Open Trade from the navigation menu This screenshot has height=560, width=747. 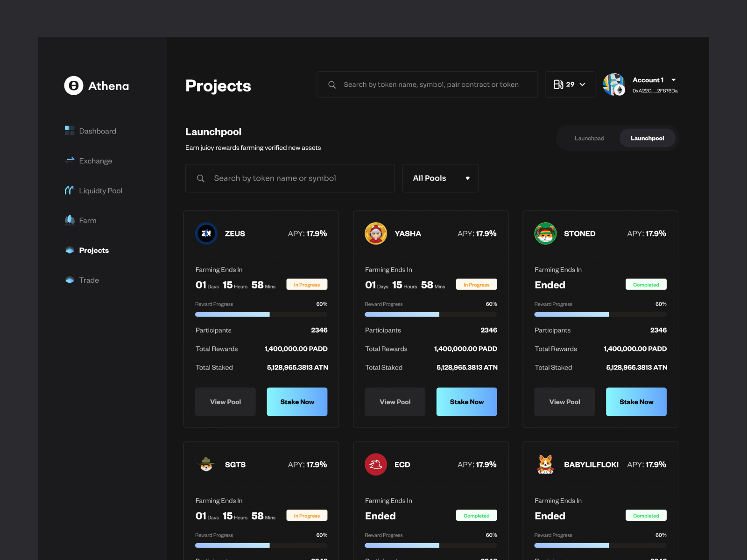tap(89, 280)
